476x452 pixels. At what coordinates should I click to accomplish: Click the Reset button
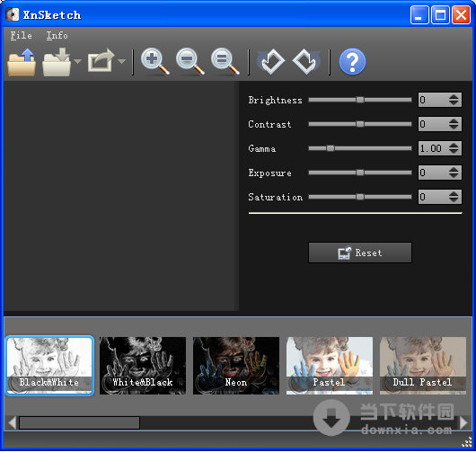360,253
